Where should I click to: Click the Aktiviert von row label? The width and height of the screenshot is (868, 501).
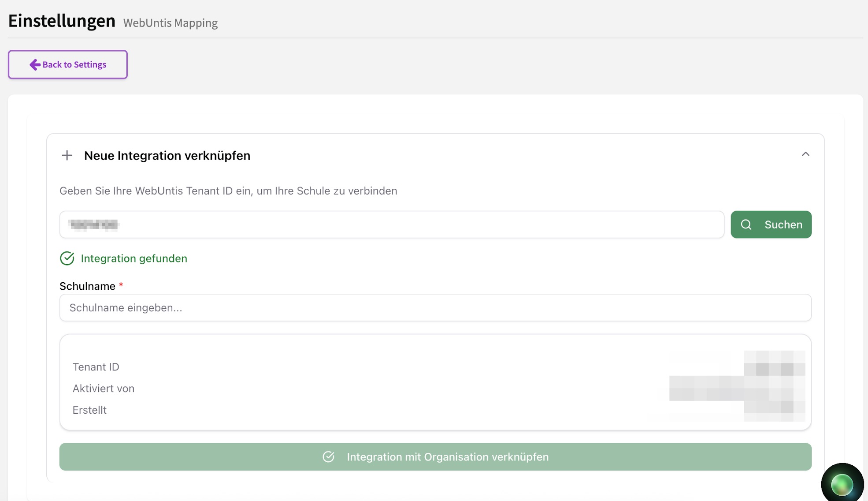click(x=103, y=389)
